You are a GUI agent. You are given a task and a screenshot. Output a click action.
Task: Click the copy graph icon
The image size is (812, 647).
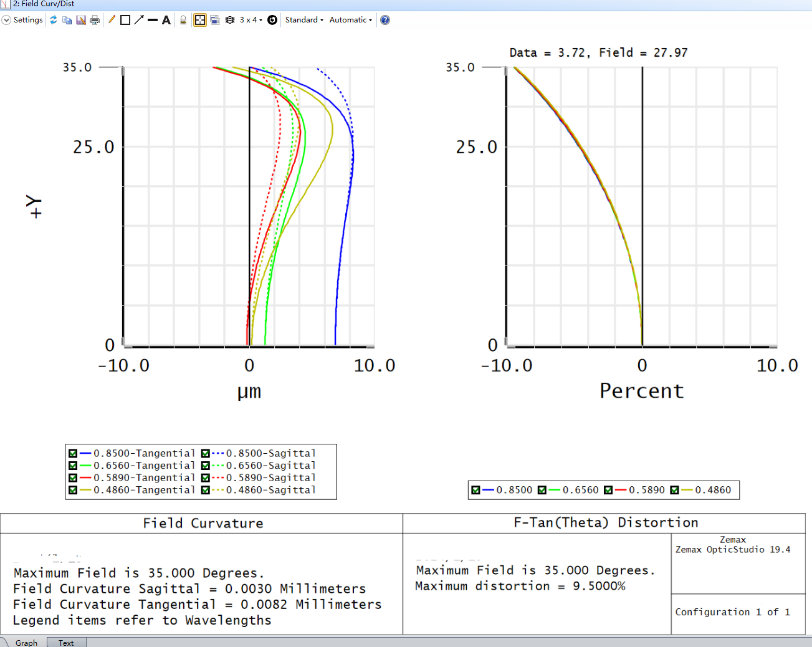pos(67,20)
